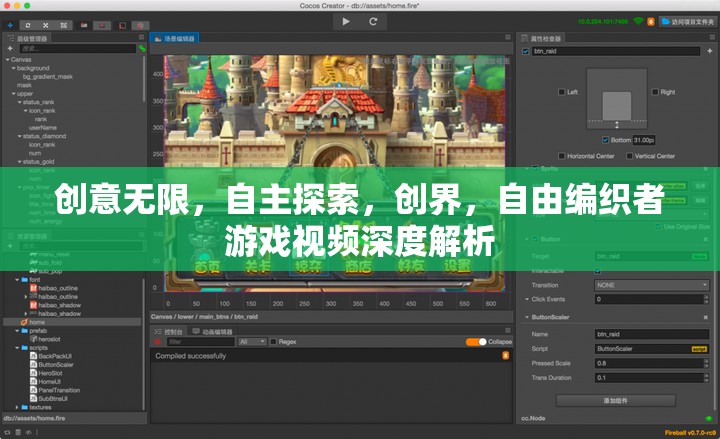This screenshot has width=720, height=439.
Task: Toggle the btn_raid node active checkbox
Action: tap(526, 51)
